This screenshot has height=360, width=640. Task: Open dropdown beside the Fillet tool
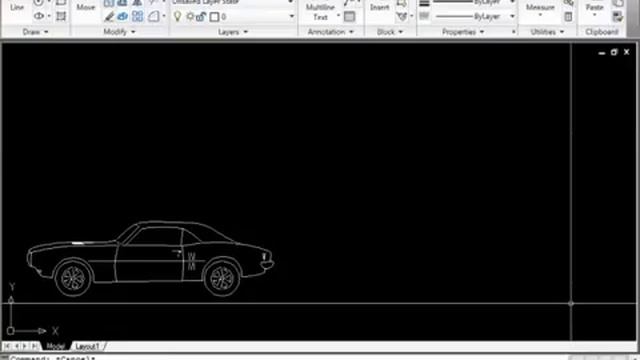(x=164, y=16)
